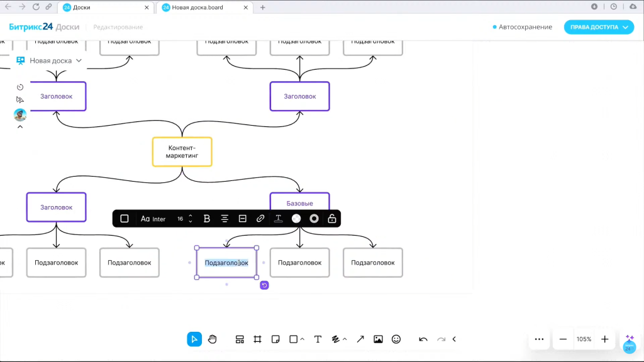Zoom in with the plus button
Image resolution: width=644 pixels, height=362 pixels.
click(x=604, y=339)
